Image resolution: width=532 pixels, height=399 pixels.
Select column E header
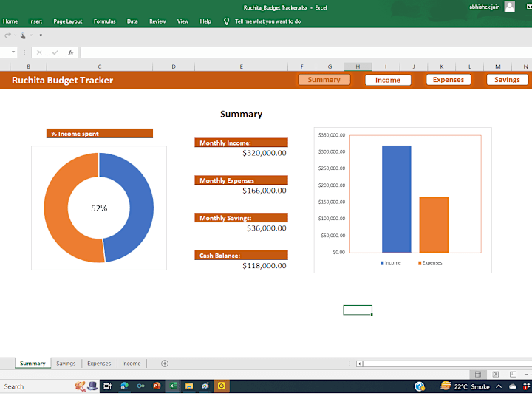click(x=241, y=66)
